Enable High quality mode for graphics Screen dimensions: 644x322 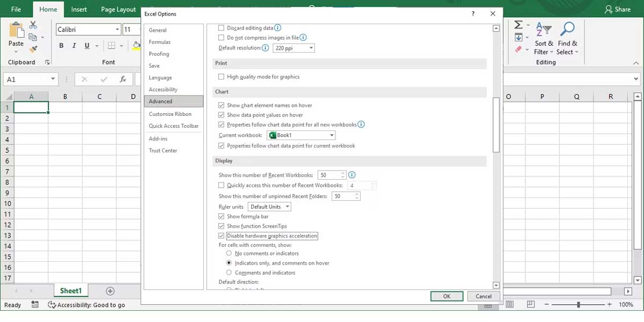coord(221,76)
